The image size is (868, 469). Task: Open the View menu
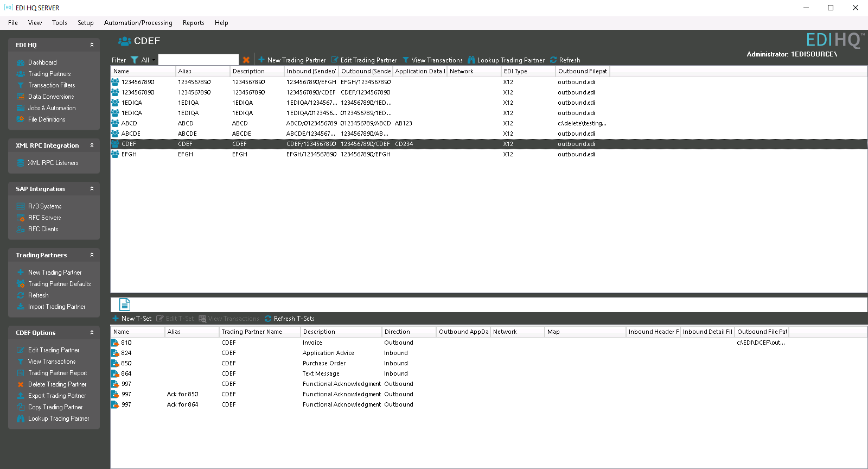click(35, 23)
